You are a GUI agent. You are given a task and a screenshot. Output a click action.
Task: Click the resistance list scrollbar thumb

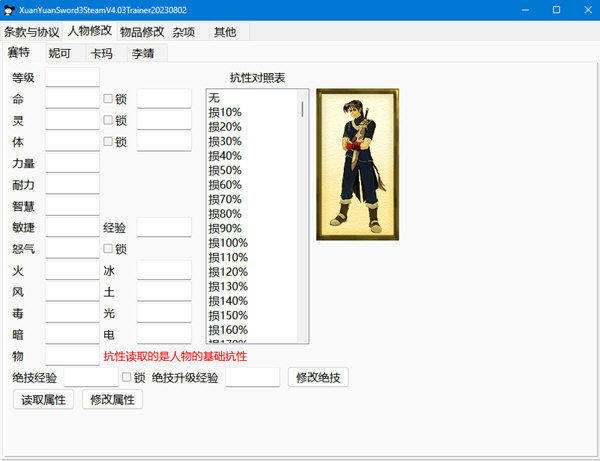click(302, 109)
